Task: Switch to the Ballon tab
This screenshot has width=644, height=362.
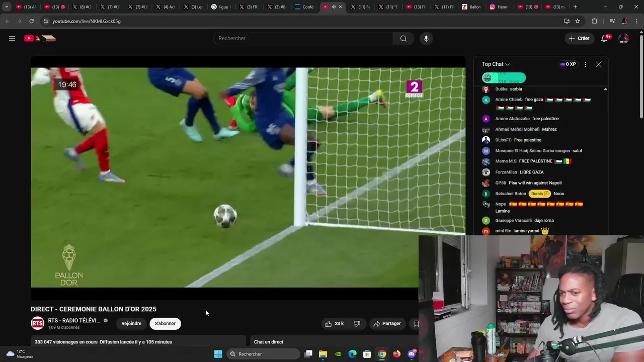Action: click(x=471, y=7)
